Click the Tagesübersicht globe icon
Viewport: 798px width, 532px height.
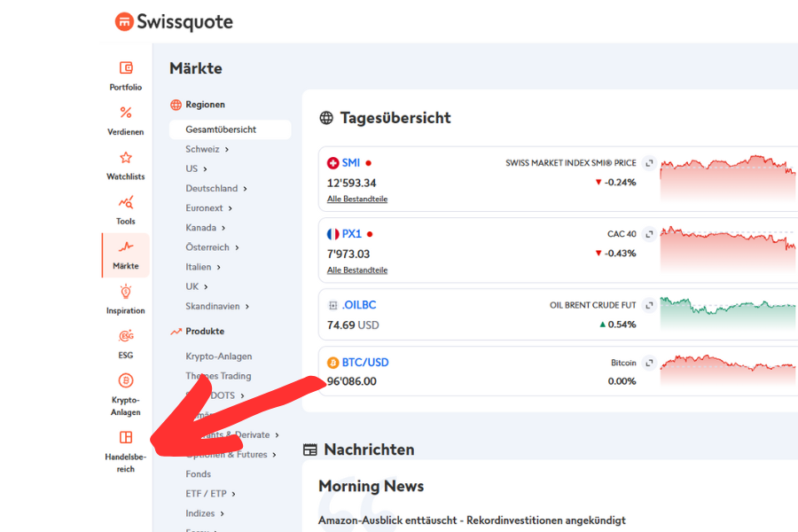tap(326, 118)
